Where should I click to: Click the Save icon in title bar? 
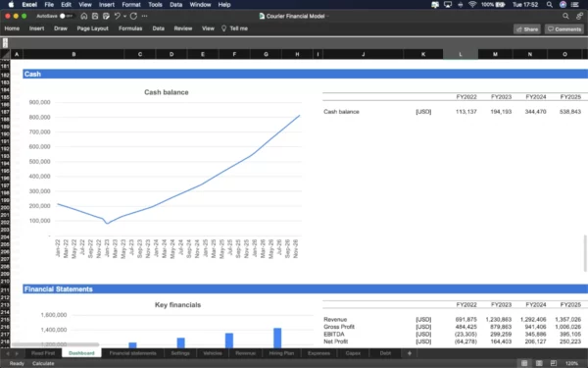pyautogui.click(x=95, y=16)
